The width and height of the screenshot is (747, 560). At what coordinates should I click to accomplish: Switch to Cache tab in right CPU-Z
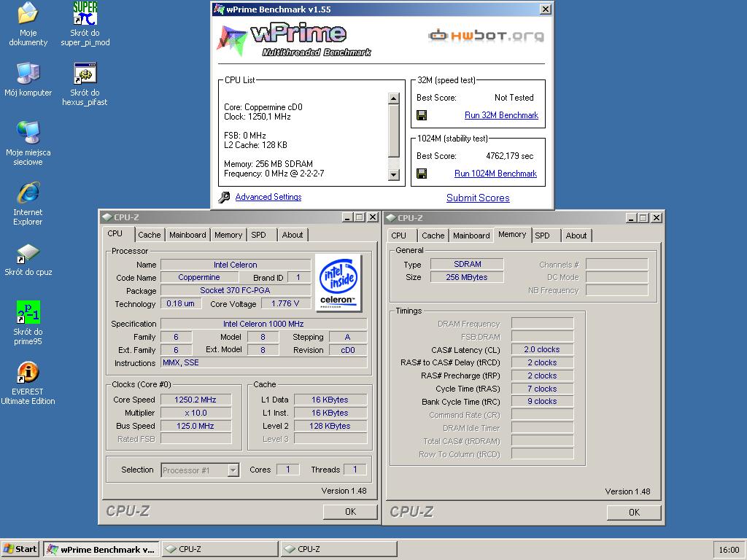(x=433, y=236)
